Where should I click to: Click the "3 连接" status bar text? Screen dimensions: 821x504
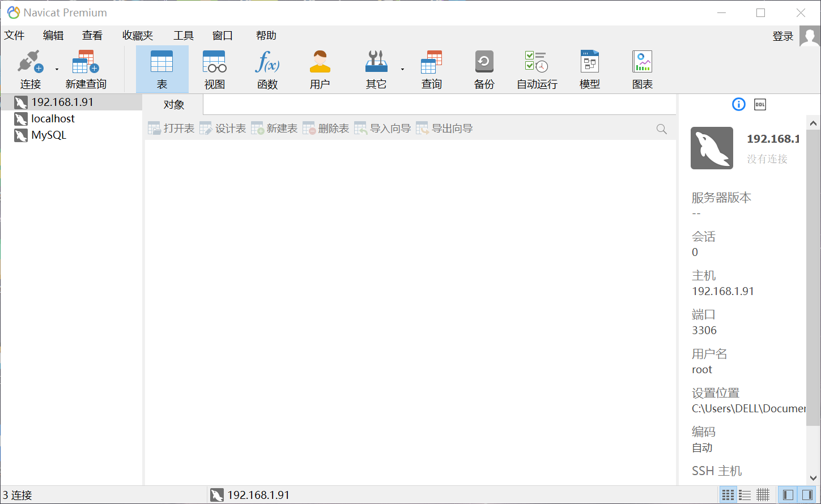[17, 496]
